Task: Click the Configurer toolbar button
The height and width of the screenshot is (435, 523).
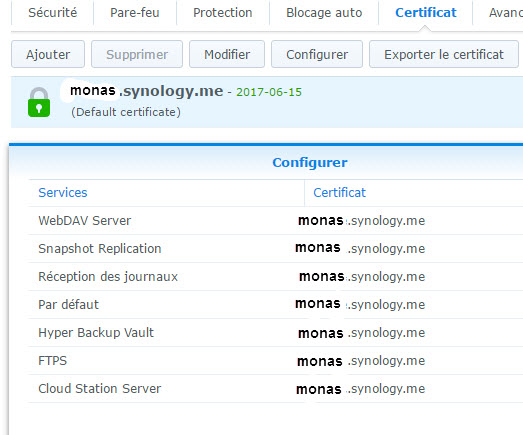Action: pos(317,54)
